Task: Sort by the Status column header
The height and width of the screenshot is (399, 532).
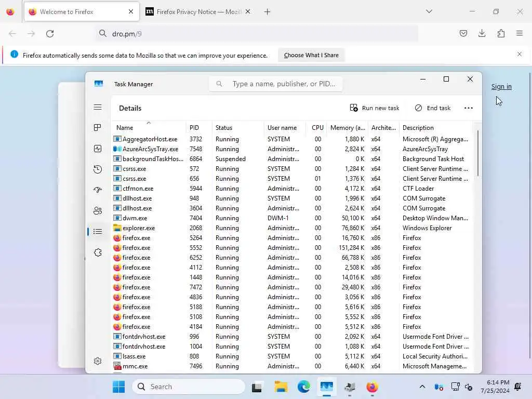Action: [x=238, y=128]
